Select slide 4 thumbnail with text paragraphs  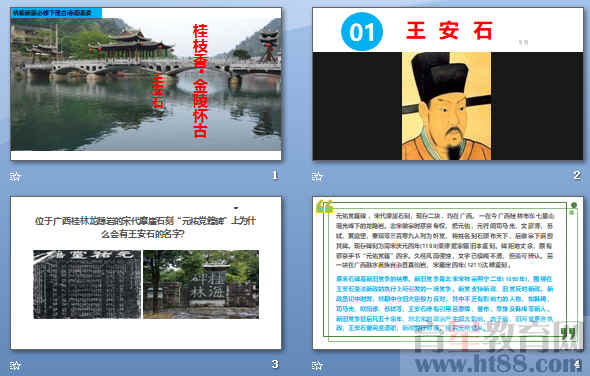[448, 273]
